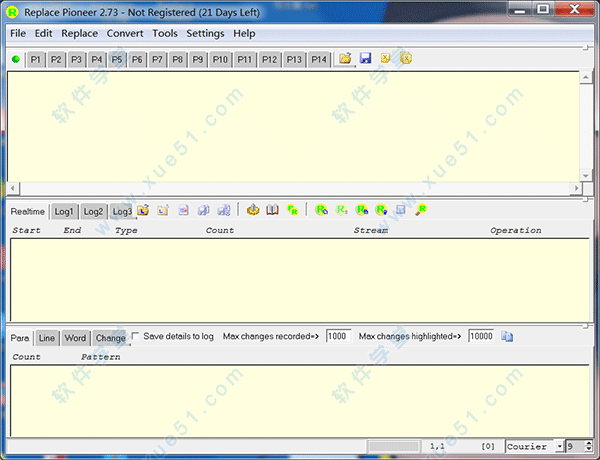This screenshot has width=600, height=460.
Task: Select the Line tab
Action: [x=47, y=338]
